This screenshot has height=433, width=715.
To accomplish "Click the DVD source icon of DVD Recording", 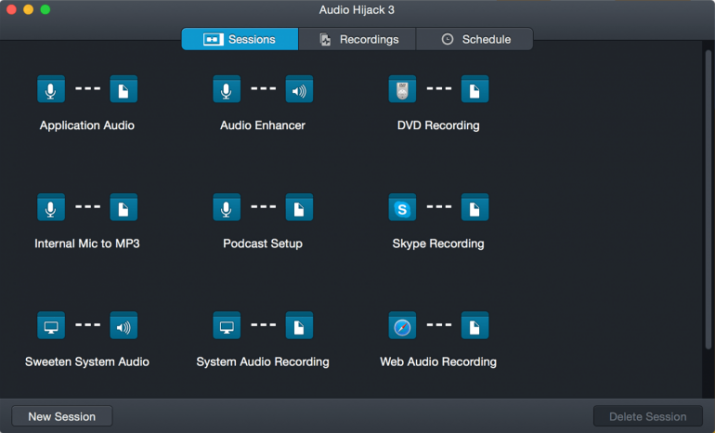I will (x=402, y=89).
